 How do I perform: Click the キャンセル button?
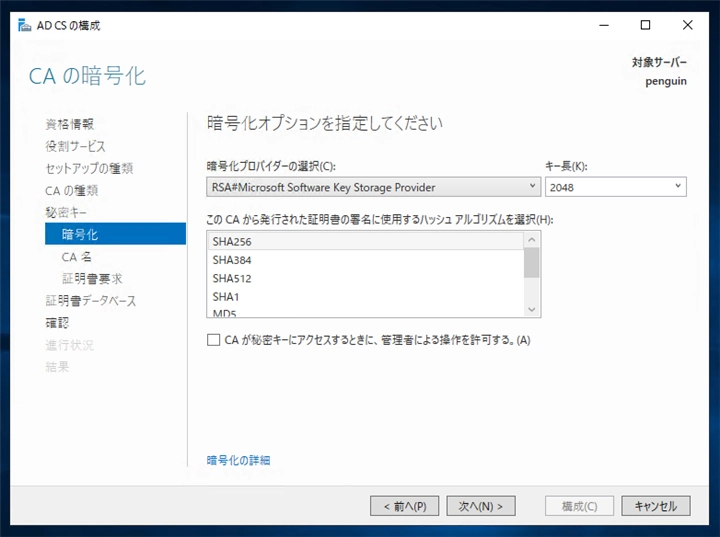656,506
